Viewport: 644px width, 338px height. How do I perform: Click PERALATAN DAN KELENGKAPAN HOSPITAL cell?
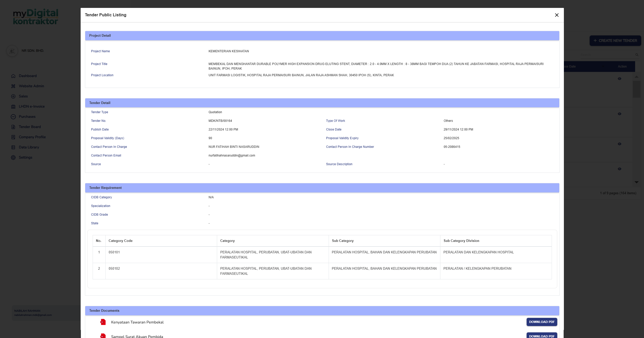(x=496, y=255)
